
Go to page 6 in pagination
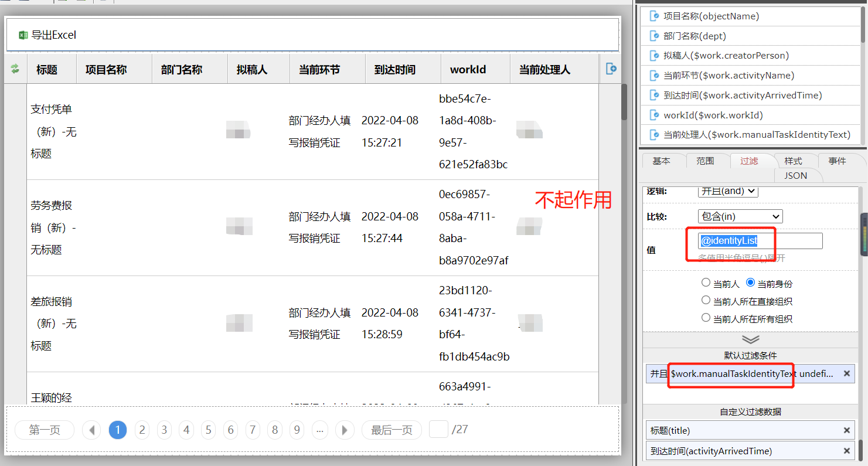pos(230,430)
